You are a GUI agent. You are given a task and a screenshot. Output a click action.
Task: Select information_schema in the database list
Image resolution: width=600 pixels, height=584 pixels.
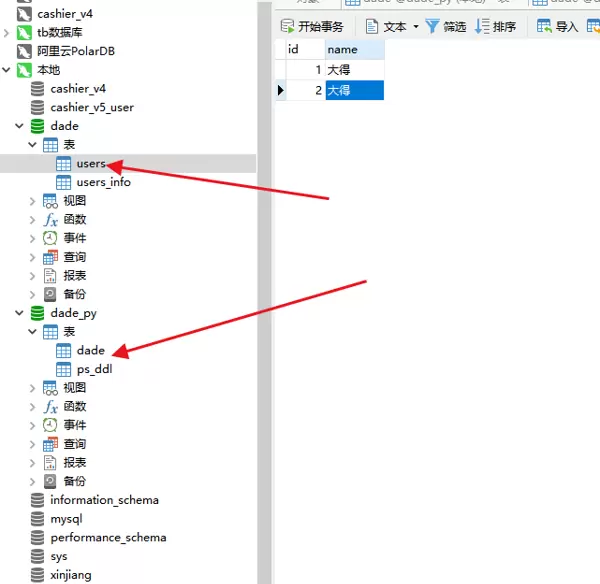(104, 500)
